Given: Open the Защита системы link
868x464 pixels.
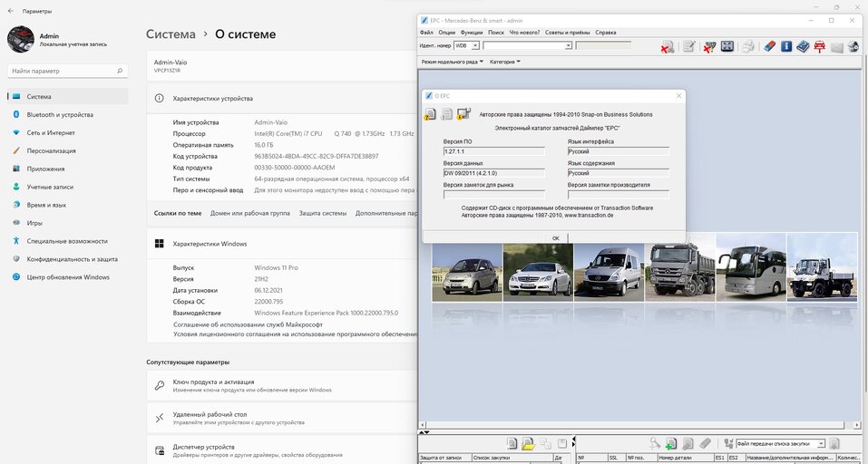Looking at the screenshot, I should pos(323,213).
